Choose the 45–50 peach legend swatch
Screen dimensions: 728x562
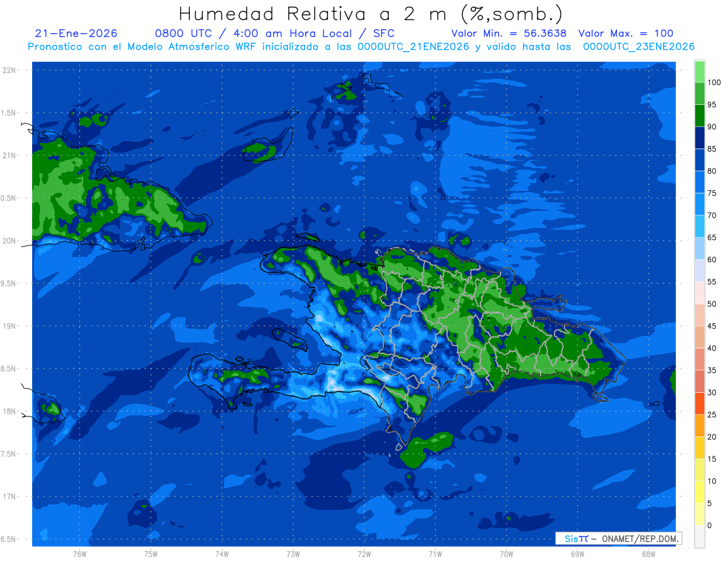(699, 315)
